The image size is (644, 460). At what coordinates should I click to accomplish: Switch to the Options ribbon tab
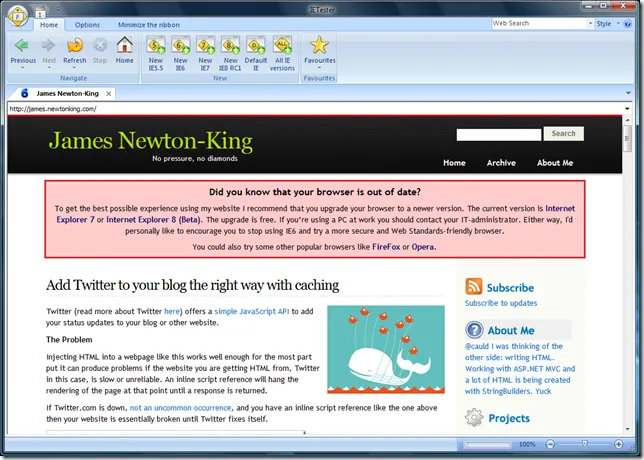pyautogui.click(x=87, y=24)
